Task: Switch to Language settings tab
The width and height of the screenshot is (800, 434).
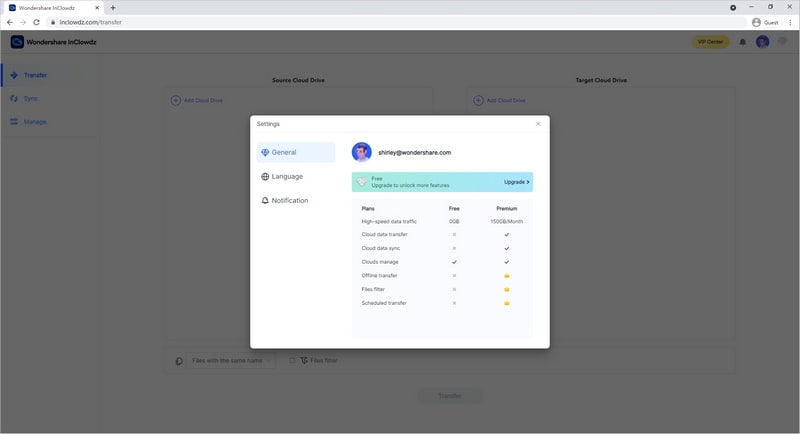Action: (x=282, y=176)
